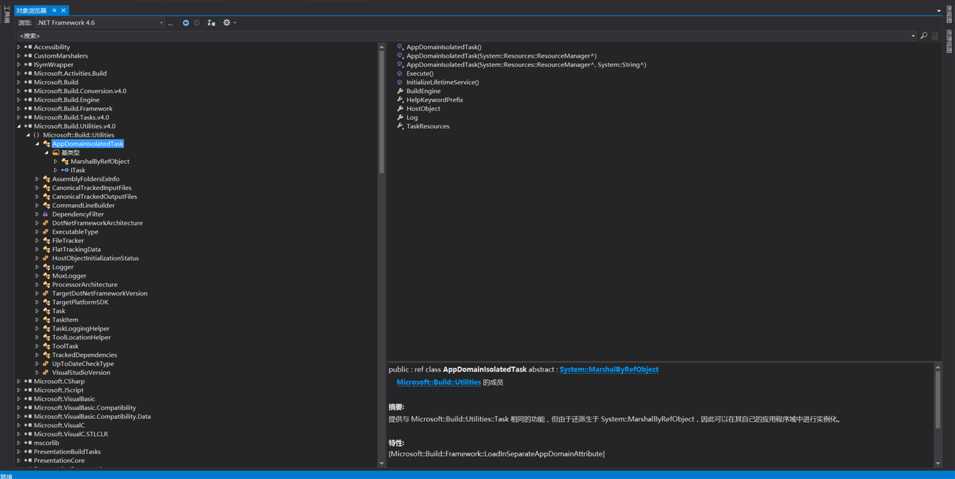Expand the MarshalByRefObject base type node
This screenshot has width=955, height=479.
[55, 161]
